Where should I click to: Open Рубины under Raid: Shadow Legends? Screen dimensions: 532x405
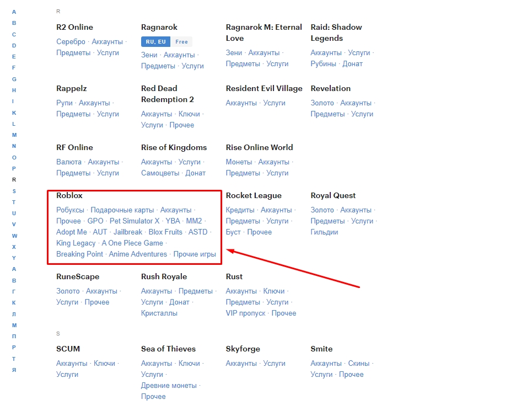pos(324,64)
